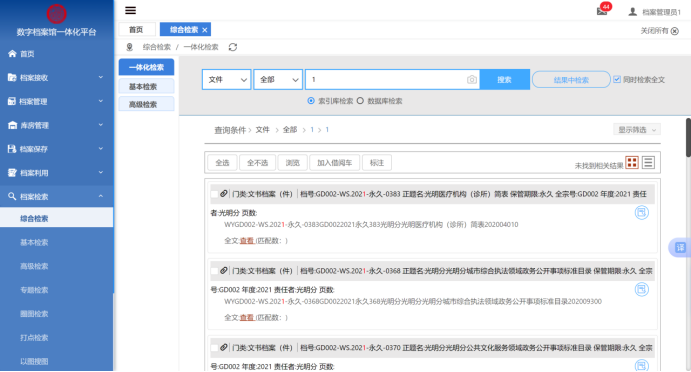Check the box for record 0368
The height and width of the screenshot is (372, 691).
pyautogui.click(x=215, y=271)
